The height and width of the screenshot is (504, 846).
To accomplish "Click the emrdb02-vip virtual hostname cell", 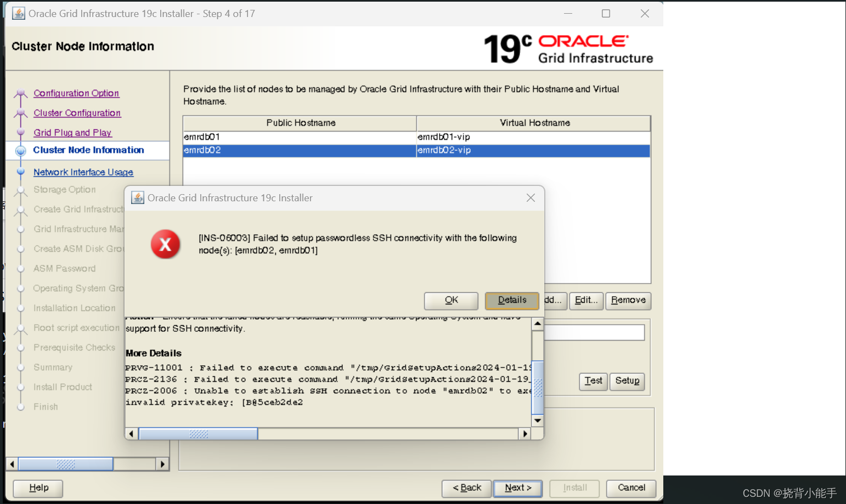I will coord(533,150).
